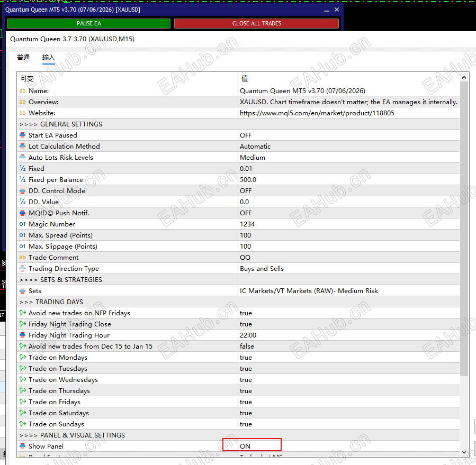This screenshot has height=465, width=476.
Task: Open Friday Night Trading Hour 22:00 dropdown
Action: (349, 335)
